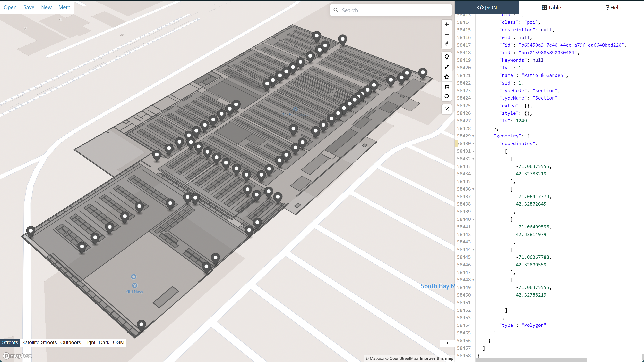The width and height of the screenshot is (644, 362).
Task: Select the compass/reset bearing icon
Action: (x=447, y=44)
